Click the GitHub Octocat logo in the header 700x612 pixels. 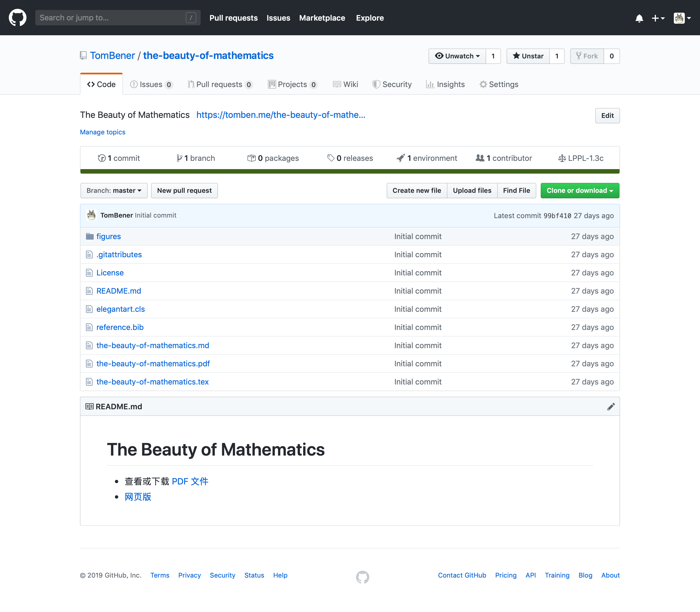pos(17,17)
